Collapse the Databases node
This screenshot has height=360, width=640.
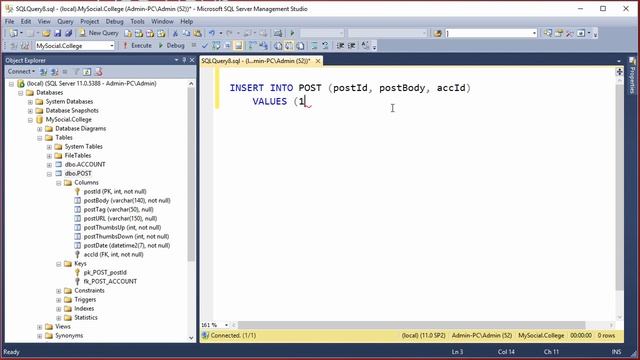pyautogui.click(x=21, y=93)
